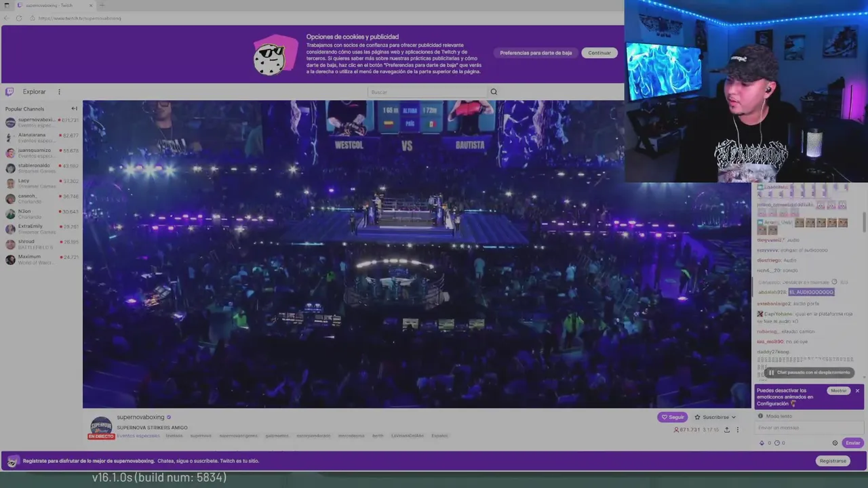Click the chat scrollbar
This screenshot has height=488, width=868.
[x=864, y=224]
